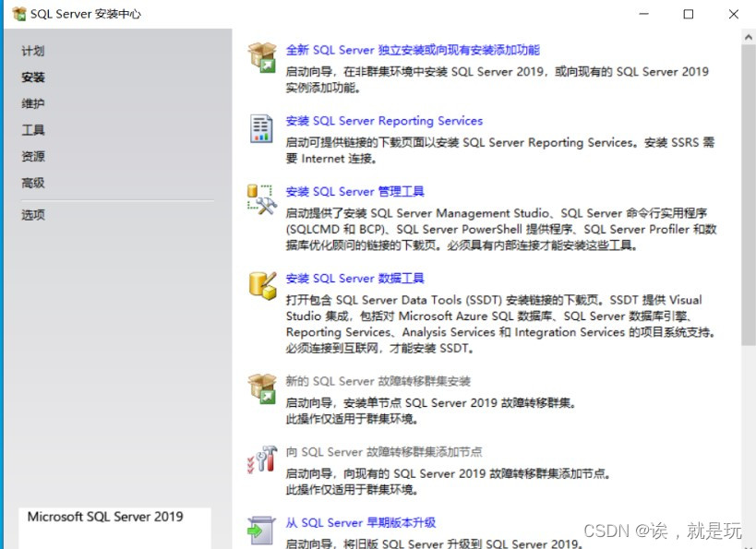Switch to 维护 page in sidebar
This screenshot has width=756, height=549.
tap(33, 103)
